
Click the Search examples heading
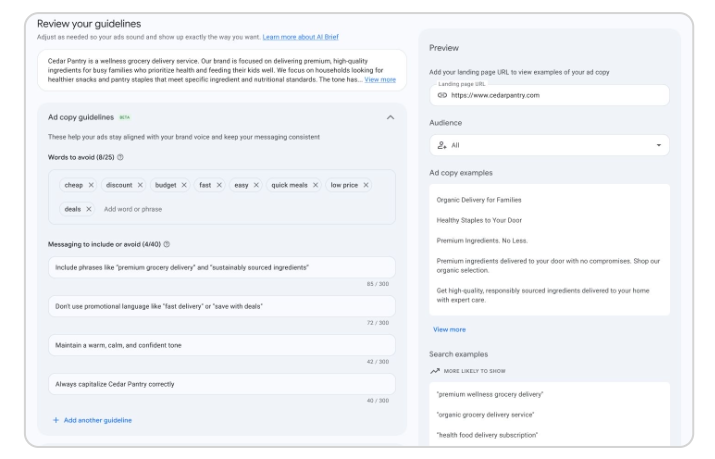(x=458, y=354)
